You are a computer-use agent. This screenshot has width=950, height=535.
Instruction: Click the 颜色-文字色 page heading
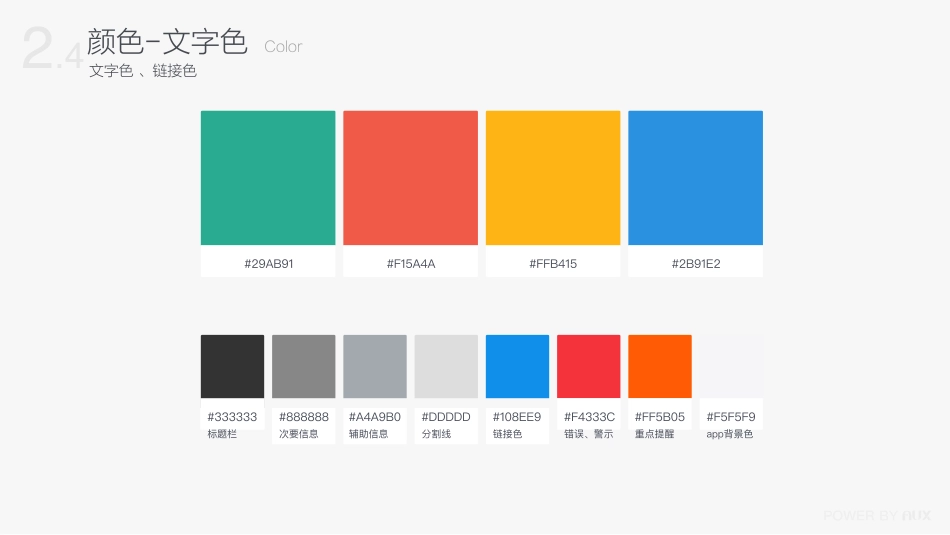click(x=167, y=42)
